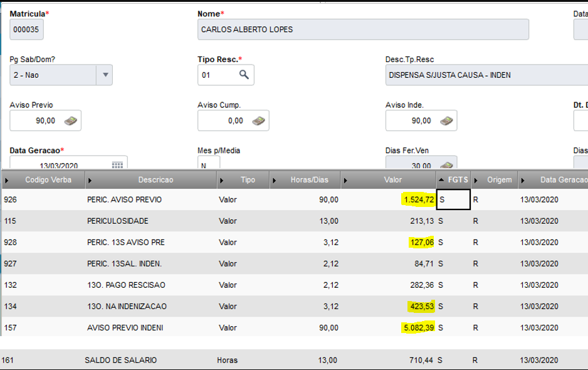Click the value 1.524,72
This screenshot has height=370, width=588.
click(419, 199)
